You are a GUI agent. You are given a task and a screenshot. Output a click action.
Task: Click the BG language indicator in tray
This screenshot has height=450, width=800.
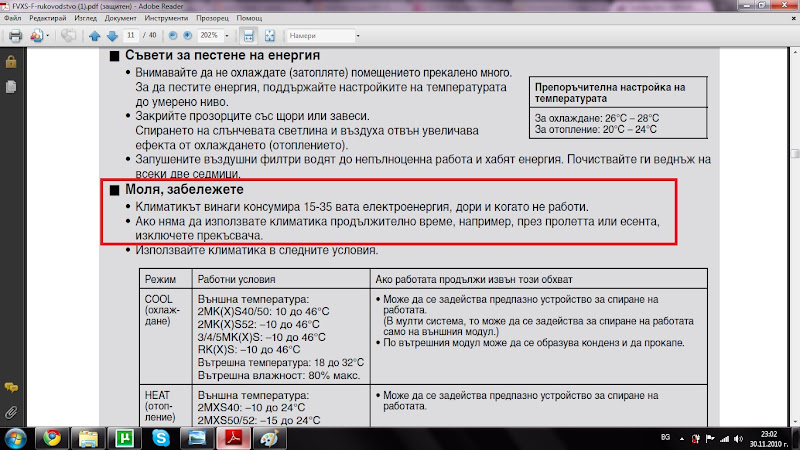[665, 438]
